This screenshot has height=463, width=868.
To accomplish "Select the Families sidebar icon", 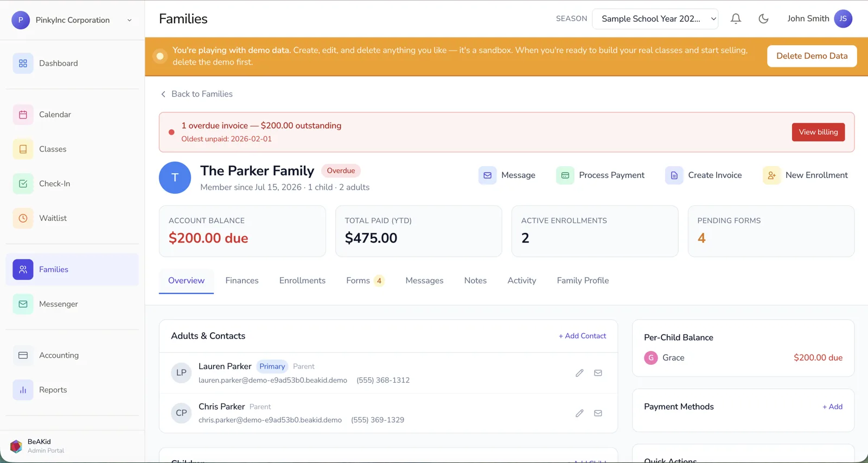I will (23, 269).
